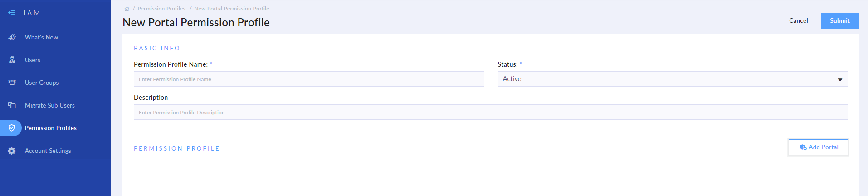The width and height of the screenshot is (868, 196).
Task: Click the What's New megaphone icon
Action: coord(12,37)
